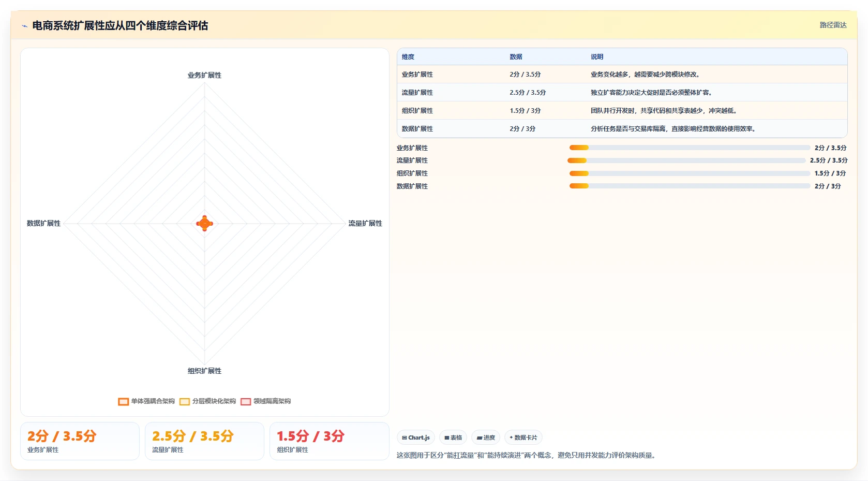Toggle the 领域隔离架构 legend item
This screenshot has height=481, width=868.
pos(266,401)
